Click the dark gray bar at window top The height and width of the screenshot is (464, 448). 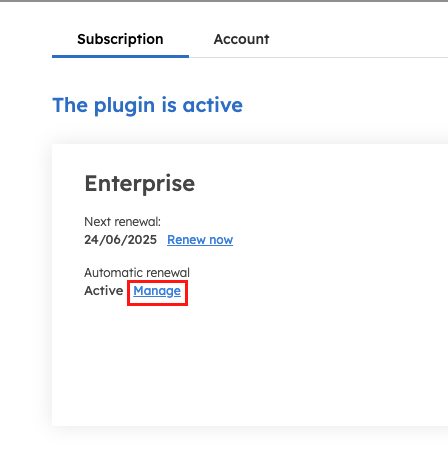(224, 1)
